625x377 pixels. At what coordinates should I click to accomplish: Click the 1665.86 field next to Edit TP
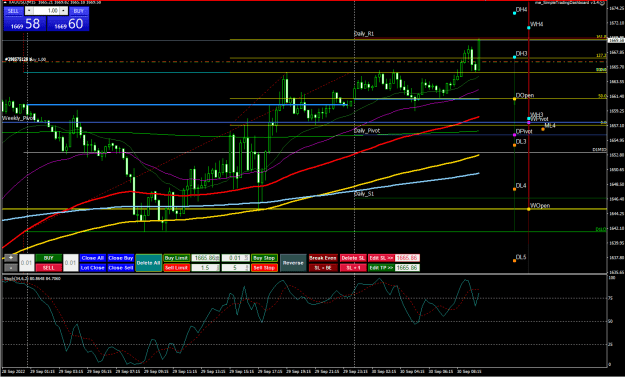(407, 268)
